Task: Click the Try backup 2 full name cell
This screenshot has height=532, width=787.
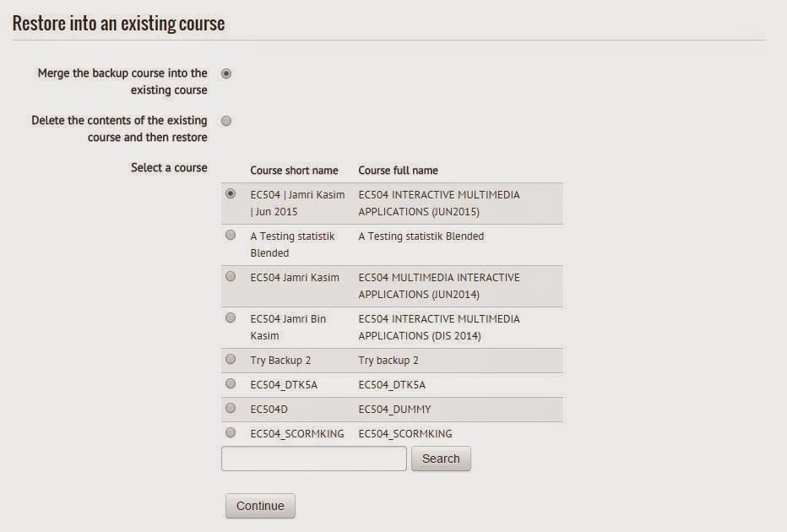Action: [x=388, y=361]
